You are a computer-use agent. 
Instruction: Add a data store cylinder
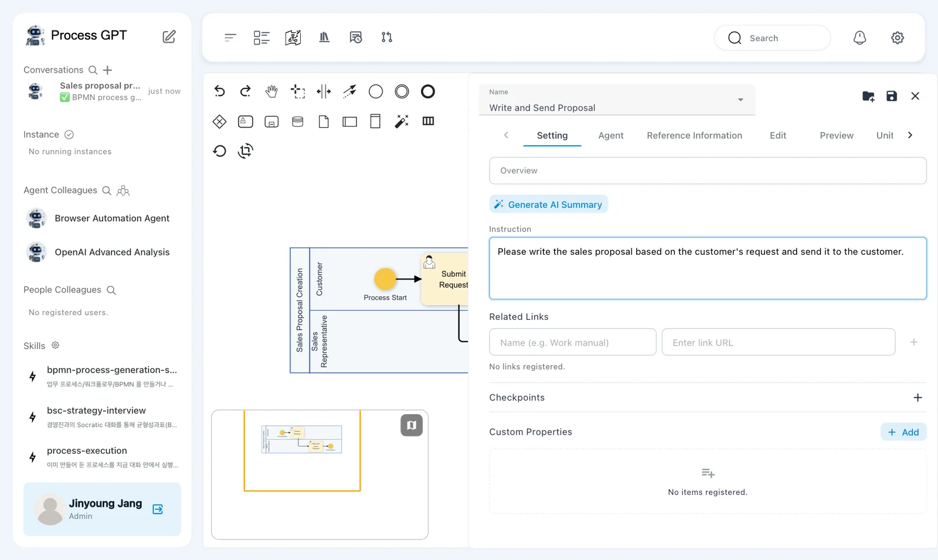point(298,121)
